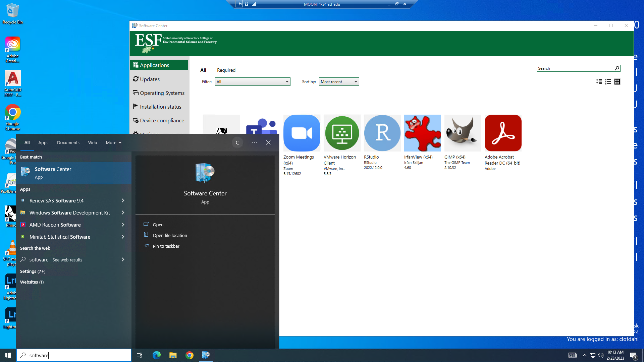Open Adobe Acrobat Reader DC tile
644x362 pixels.
503,133
